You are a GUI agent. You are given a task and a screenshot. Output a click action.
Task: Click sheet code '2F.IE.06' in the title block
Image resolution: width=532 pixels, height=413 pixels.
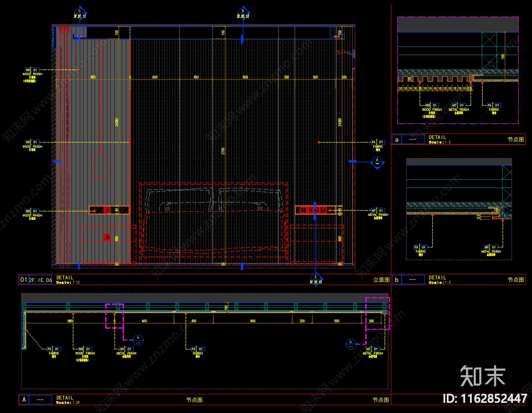[x=41, y=280]
